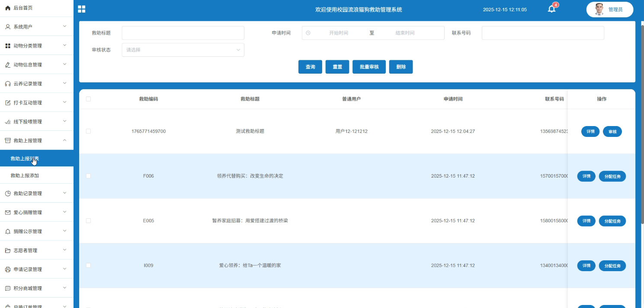Open notifications via the bell with badge 4
Screen dimensions: 644x308
click(551, 9)
